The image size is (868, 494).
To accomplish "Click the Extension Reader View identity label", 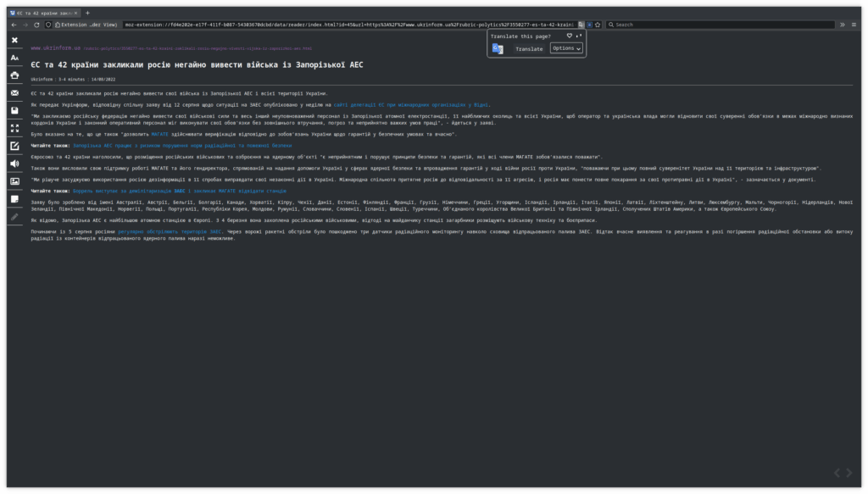I will point(86,25).
